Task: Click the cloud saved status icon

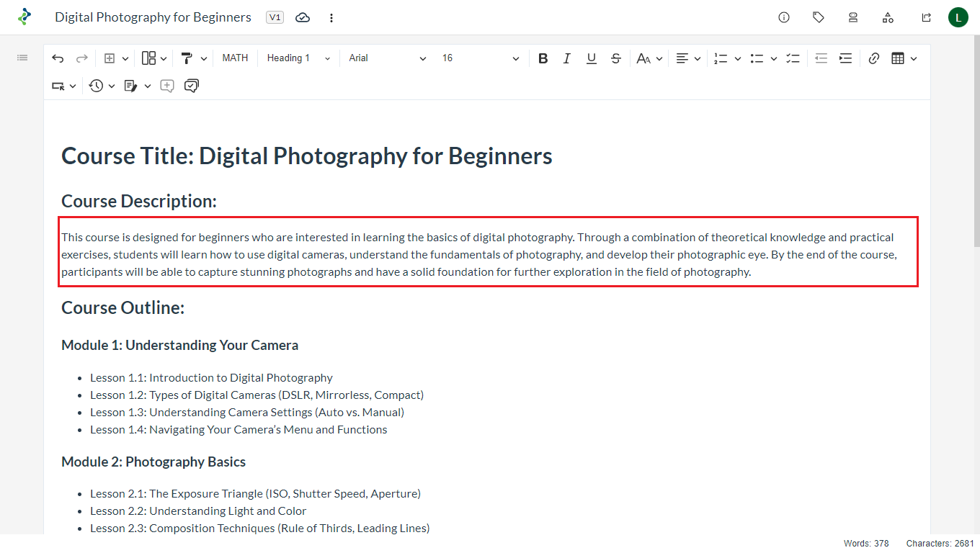Action: coord(303,17)
